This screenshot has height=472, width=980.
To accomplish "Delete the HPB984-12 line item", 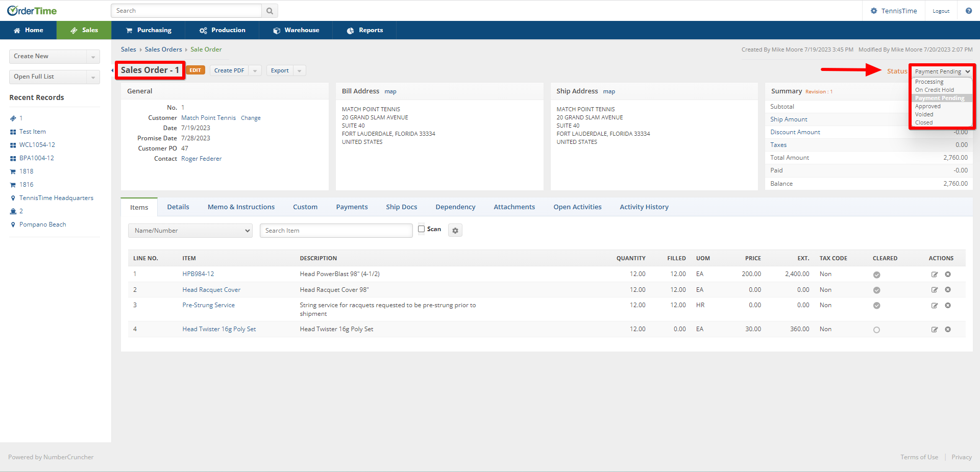I will [x=948, y=275].
